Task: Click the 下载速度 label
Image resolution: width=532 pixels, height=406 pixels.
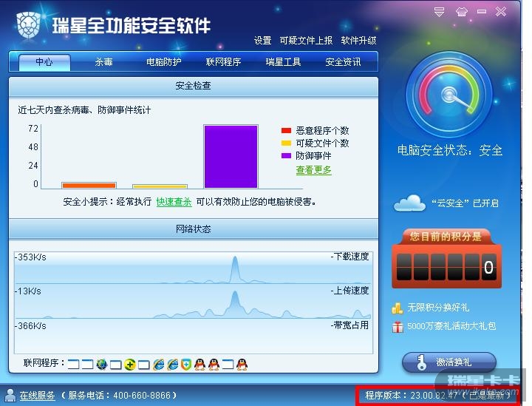Action: point(350,257)
